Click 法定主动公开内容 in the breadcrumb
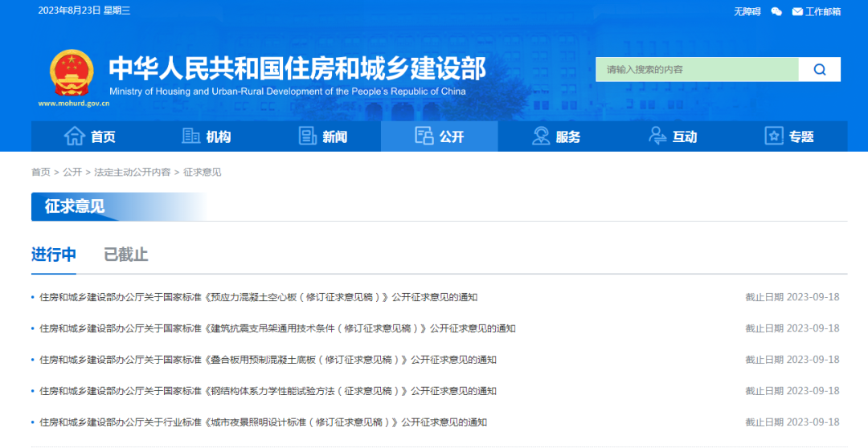 (132, 172)
